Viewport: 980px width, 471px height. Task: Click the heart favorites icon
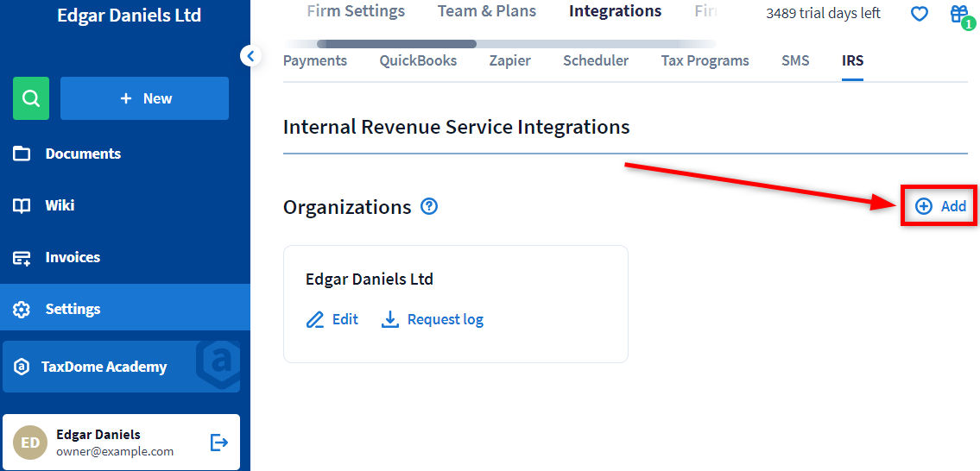(919, 14)
